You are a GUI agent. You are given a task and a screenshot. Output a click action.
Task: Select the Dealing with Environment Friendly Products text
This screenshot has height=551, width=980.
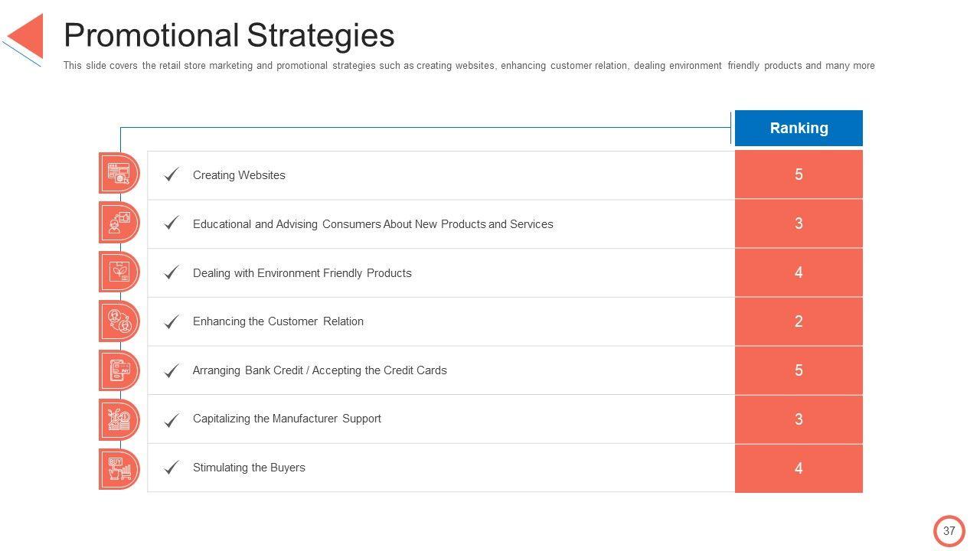[302, 273]
